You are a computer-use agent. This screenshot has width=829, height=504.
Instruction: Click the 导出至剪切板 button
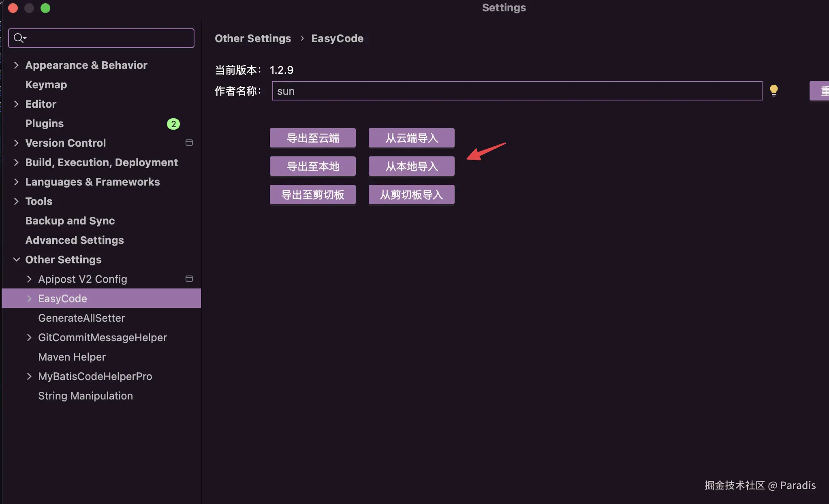312,194
